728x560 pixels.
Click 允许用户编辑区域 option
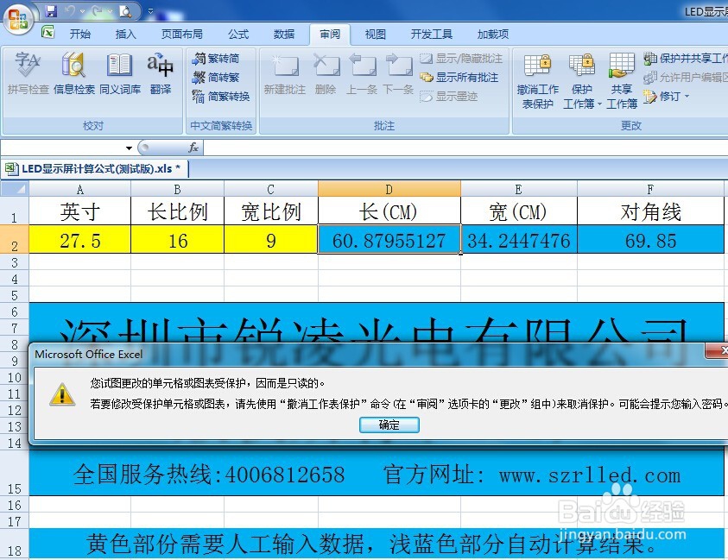pyautogui.click(x=686, y=78)
